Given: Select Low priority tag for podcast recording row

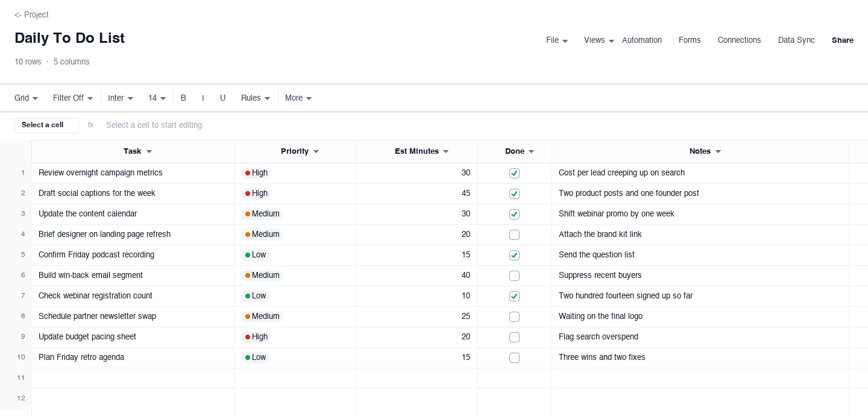Looking at the screenshot, I should tap(256, 255).
